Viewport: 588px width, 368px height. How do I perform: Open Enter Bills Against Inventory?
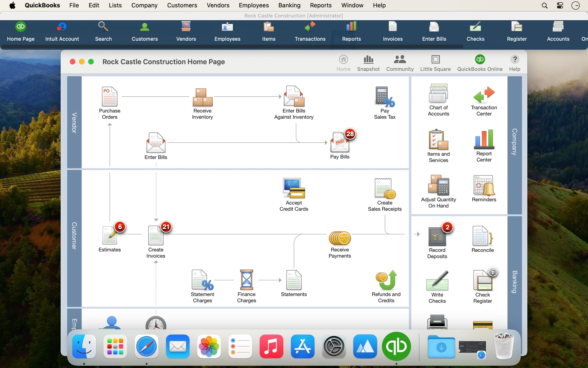(294, 96)
